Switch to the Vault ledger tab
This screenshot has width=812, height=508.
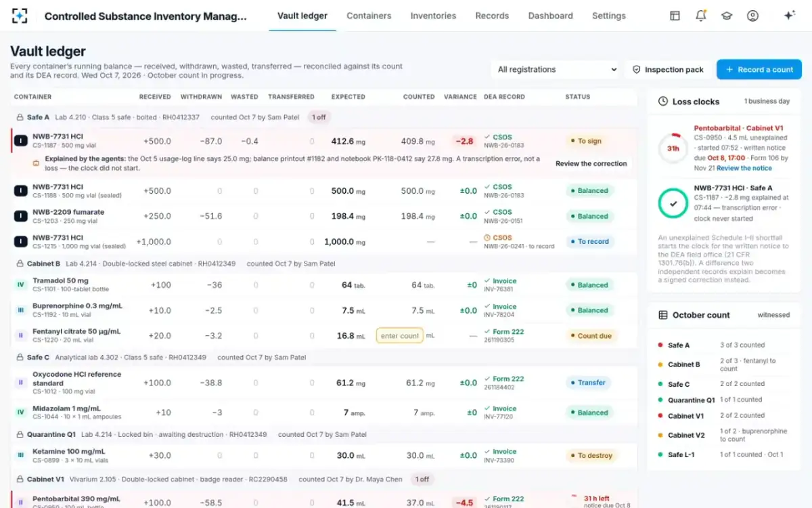[x=302, y=16]
